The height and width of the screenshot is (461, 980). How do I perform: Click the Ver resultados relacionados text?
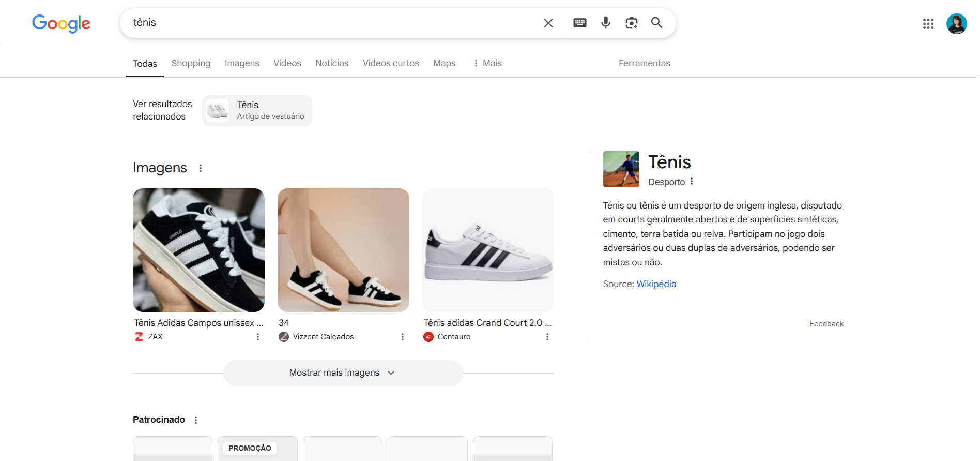coord(162,110)
